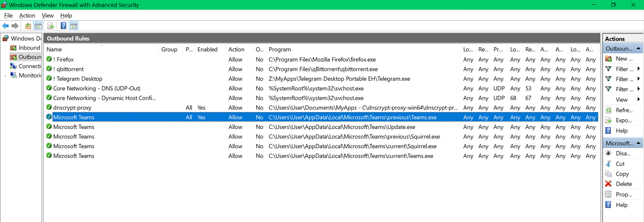
Task: Click local port 68 cell
Action: (513, 98)
